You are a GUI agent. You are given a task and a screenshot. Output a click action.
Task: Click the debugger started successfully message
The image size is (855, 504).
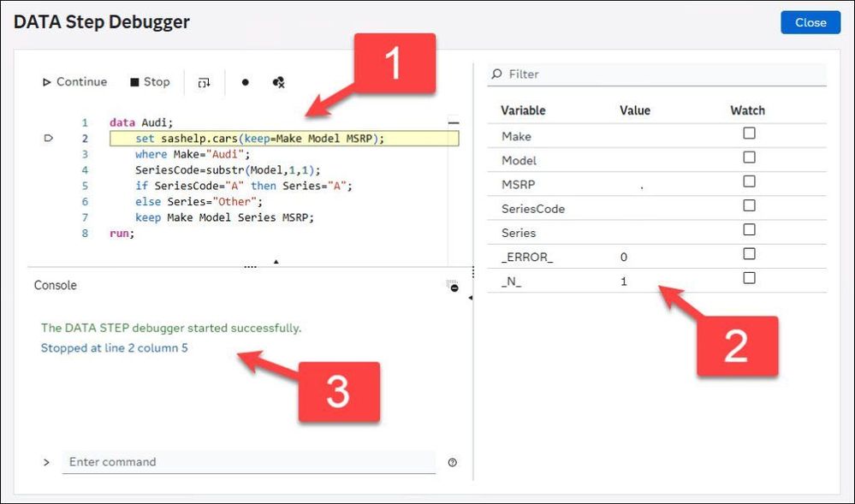pyautogui.click(x=171, y=329)
